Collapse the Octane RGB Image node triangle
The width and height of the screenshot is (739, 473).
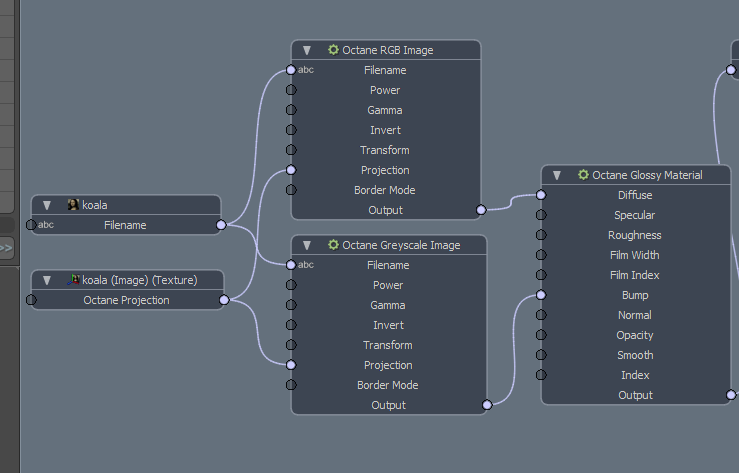[x=307, y=50]
